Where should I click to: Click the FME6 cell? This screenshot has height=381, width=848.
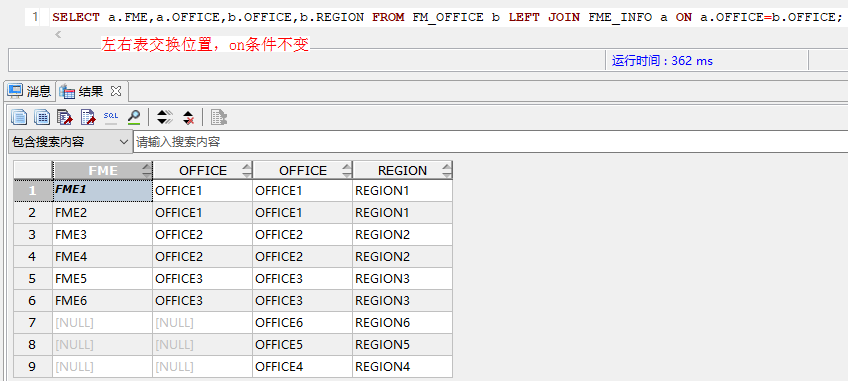pos(103,300)
